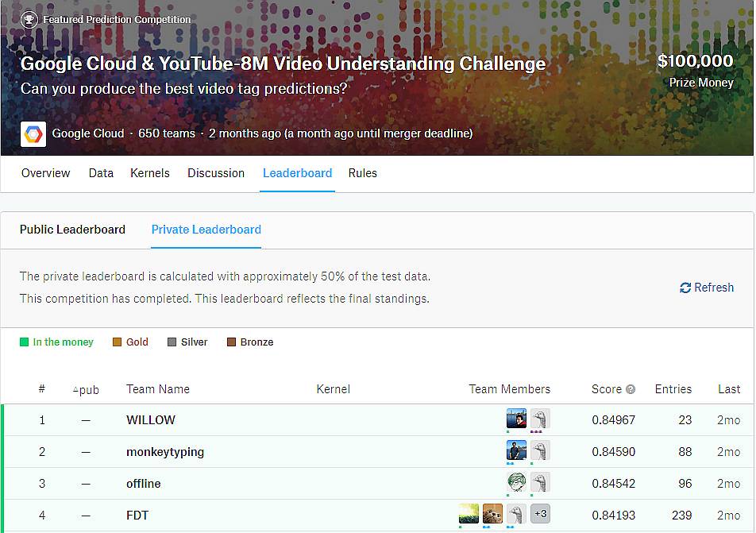Viewport: 756px width, 533px height.
Task: Click the Kernel column header
Action: (x=334, y=389)
